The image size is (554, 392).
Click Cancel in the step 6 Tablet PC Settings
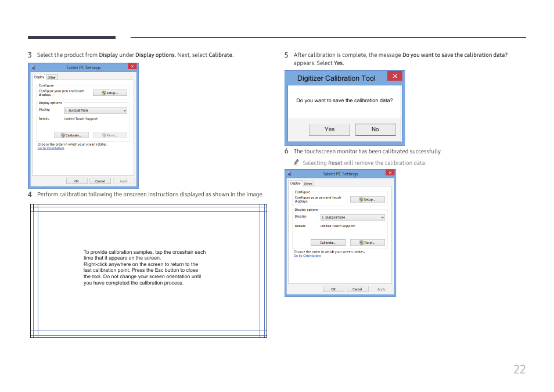pyautogui.click(x=357, y=289)
